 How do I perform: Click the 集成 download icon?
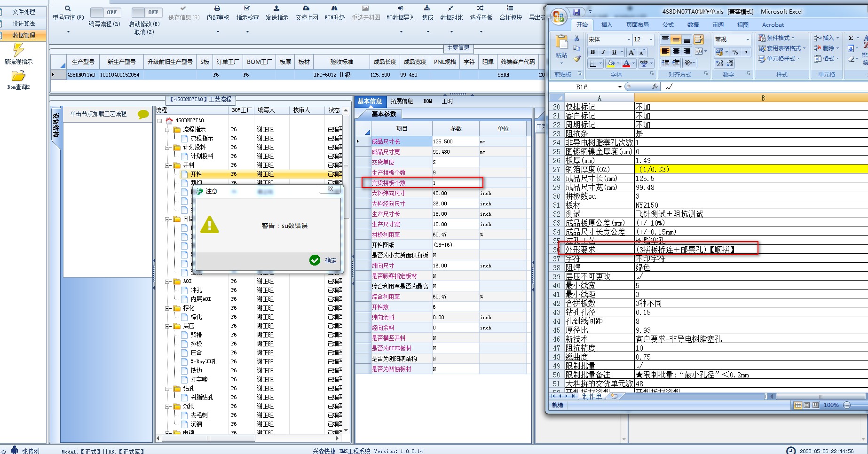click(427, 8)
